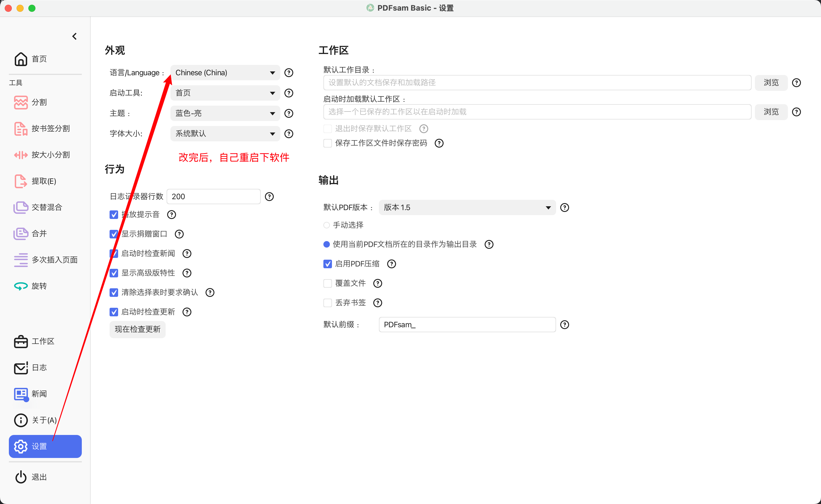Collapse the sidebar with the chevron arrow
The height and width of the screenshot is (504, 821).
click(74, 36)
